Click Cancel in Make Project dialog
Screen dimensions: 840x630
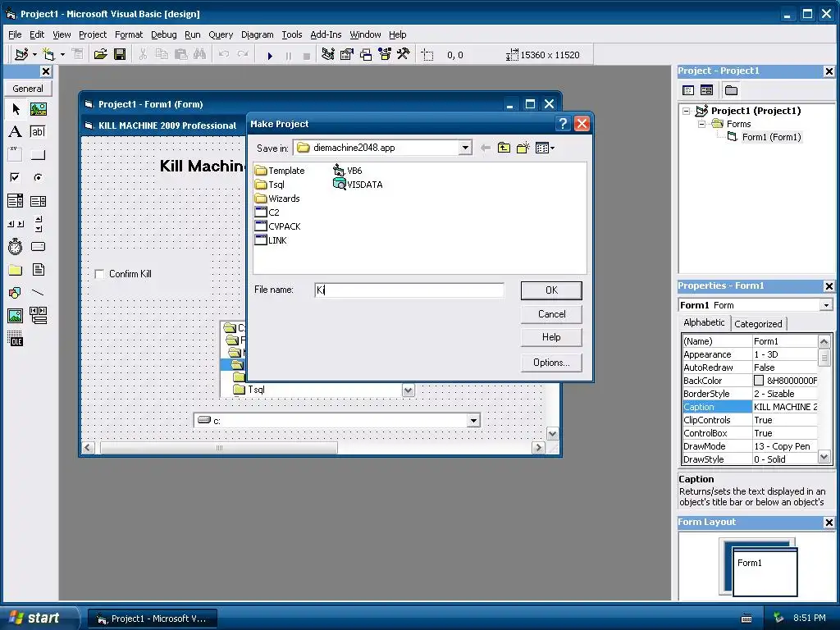551,314
